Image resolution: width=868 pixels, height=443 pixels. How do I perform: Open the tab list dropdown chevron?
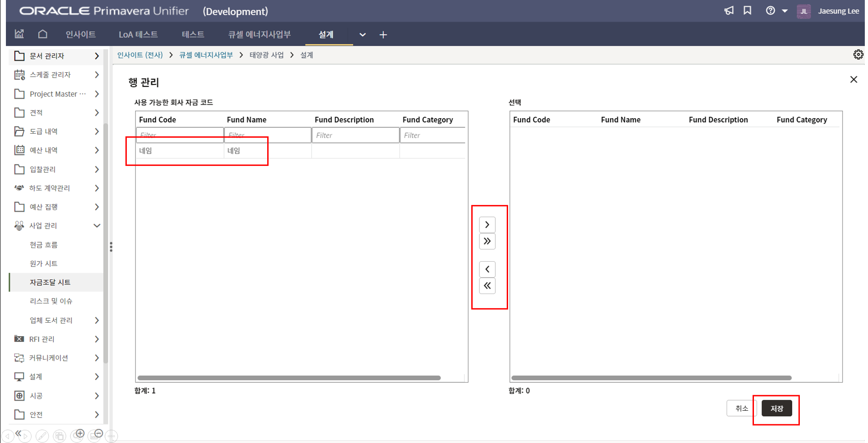click(x=362, y=35)
